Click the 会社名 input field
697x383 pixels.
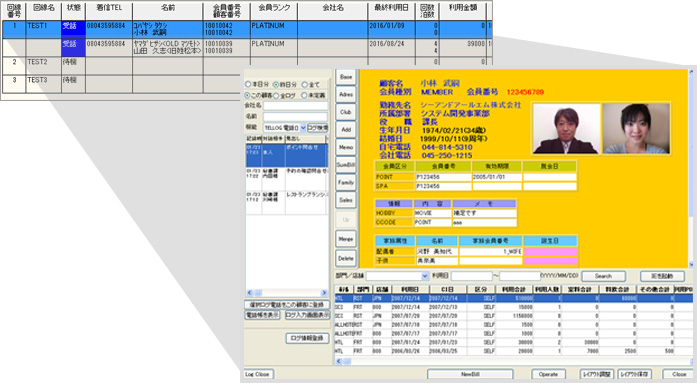coord(296,106)
